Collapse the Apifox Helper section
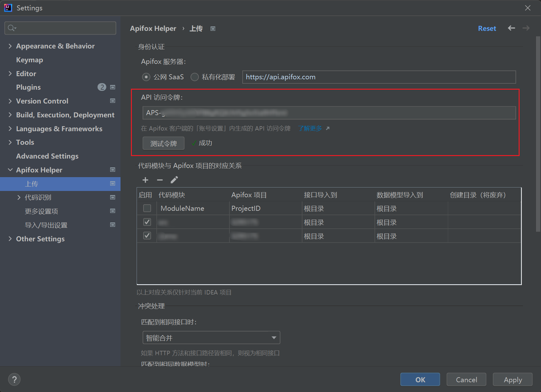The width and height of the screenshot is (541, 392). pos(10,170)
